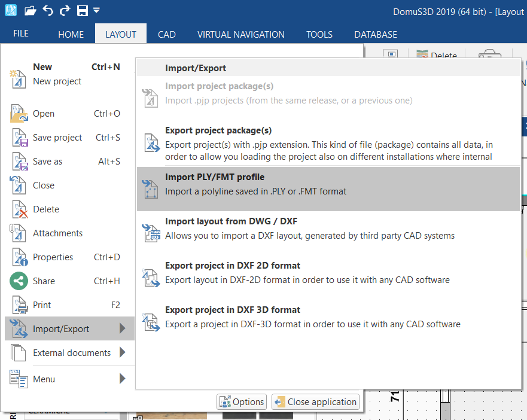Screen dimensions: 527x420
Task: Click the Import project package icon
Action: pos(150,98)
